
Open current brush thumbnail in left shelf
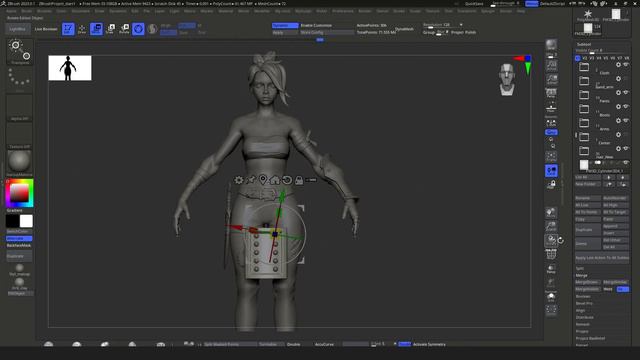[x=19, y=51]
